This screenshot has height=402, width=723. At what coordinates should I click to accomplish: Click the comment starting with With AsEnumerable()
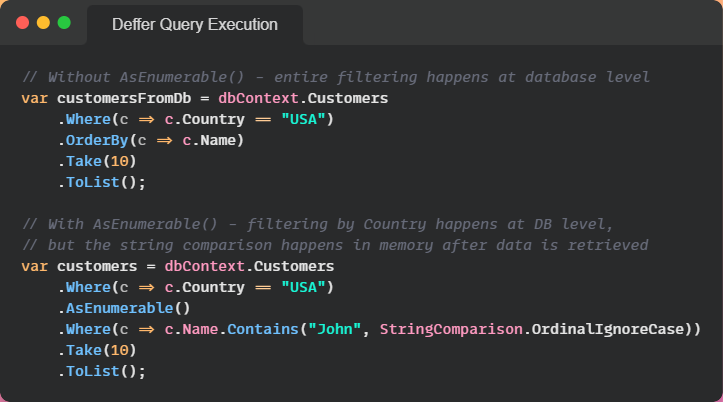click(x=318, y=224)
